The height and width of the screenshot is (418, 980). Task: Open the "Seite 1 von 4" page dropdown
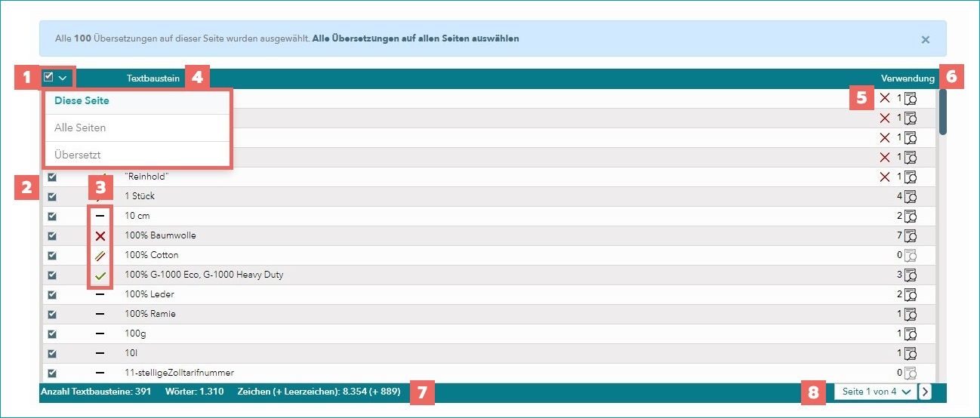click(875, 392)
